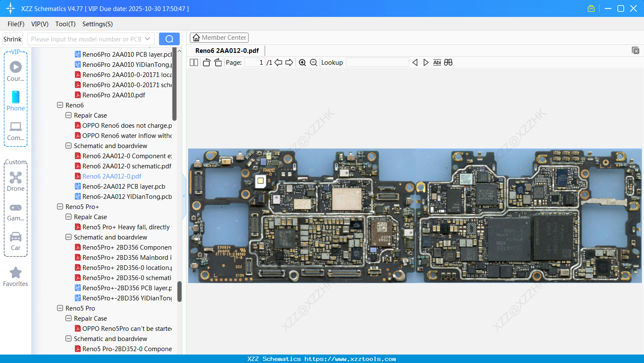
Task: Open the VIP(V) menu
Action: [x=40, y=24]
